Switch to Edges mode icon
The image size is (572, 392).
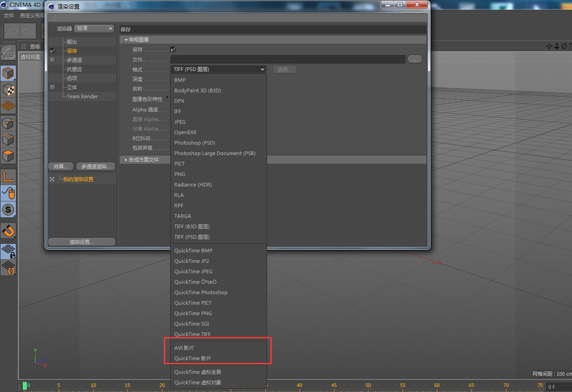(8, 139)
